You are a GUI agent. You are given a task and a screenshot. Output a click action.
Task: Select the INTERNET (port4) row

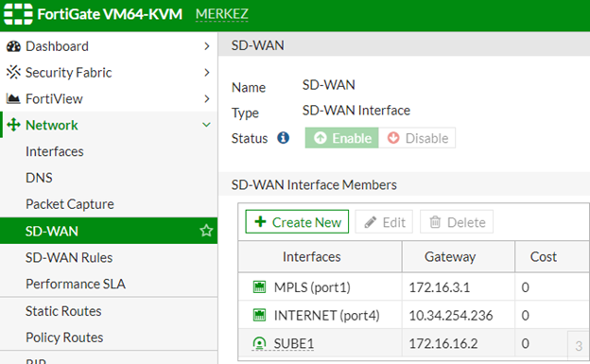pos(414,315)
